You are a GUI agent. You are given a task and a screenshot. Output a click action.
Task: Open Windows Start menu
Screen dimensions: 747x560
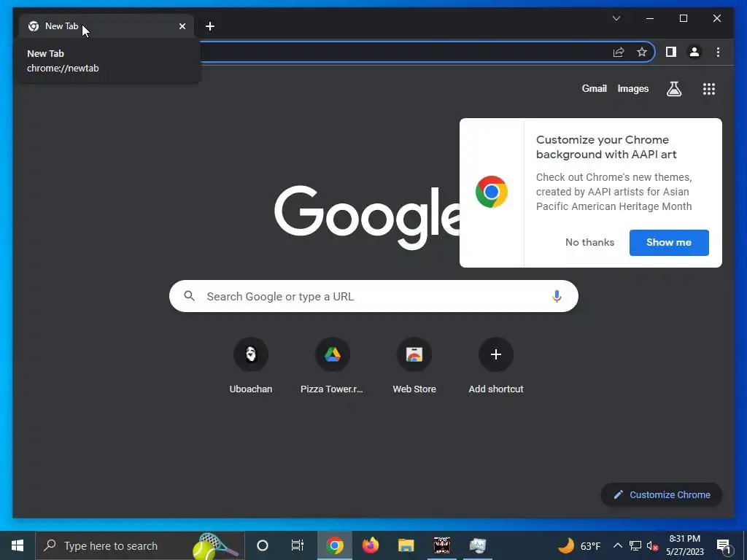18,545
